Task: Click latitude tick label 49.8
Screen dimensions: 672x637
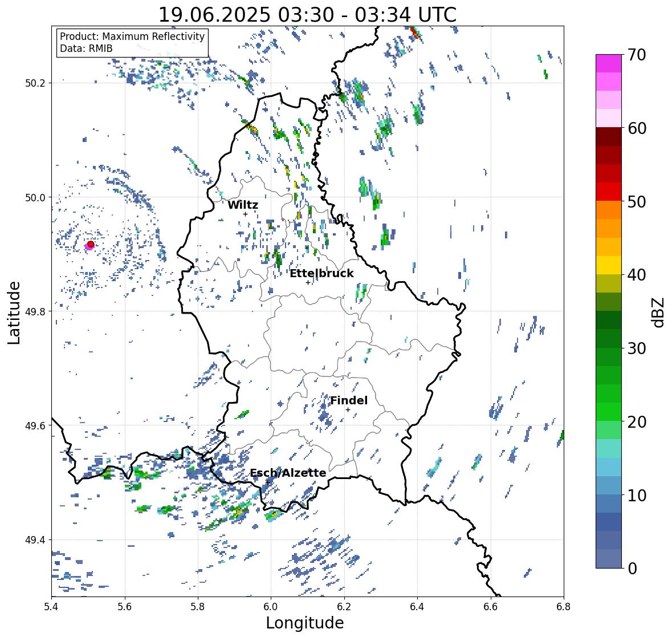Action: click(x=35, y=311)
